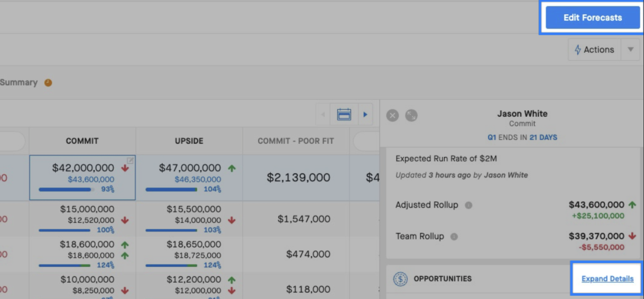Click the +$25,100,000 change value
This screenshot has height=299, width=644.
[597, 216]
